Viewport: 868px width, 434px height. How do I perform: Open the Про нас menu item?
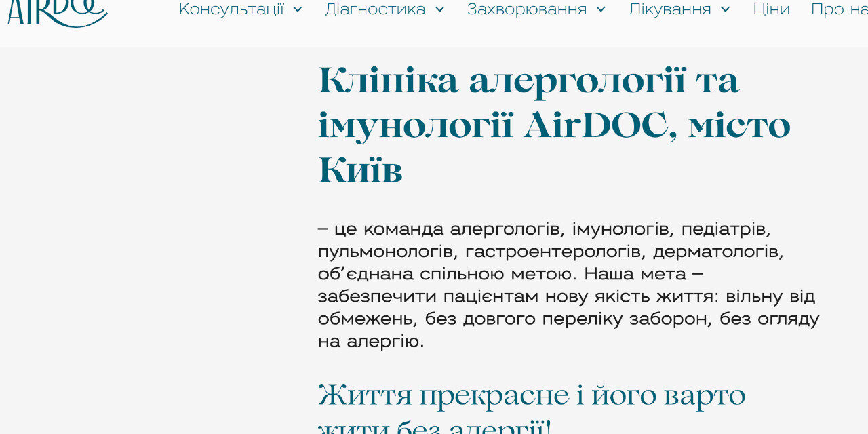840,9
